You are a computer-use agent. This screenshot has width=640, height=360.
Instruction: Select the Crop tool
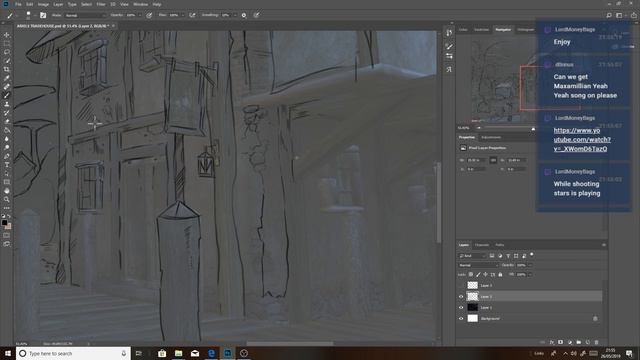pyautogui.click(x=7, y=69)
